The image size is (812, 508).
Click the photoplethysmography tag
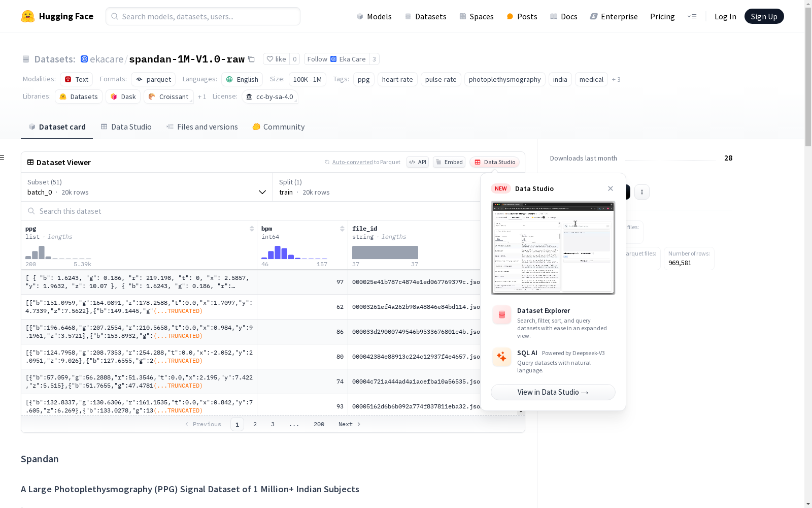(505, 79)
